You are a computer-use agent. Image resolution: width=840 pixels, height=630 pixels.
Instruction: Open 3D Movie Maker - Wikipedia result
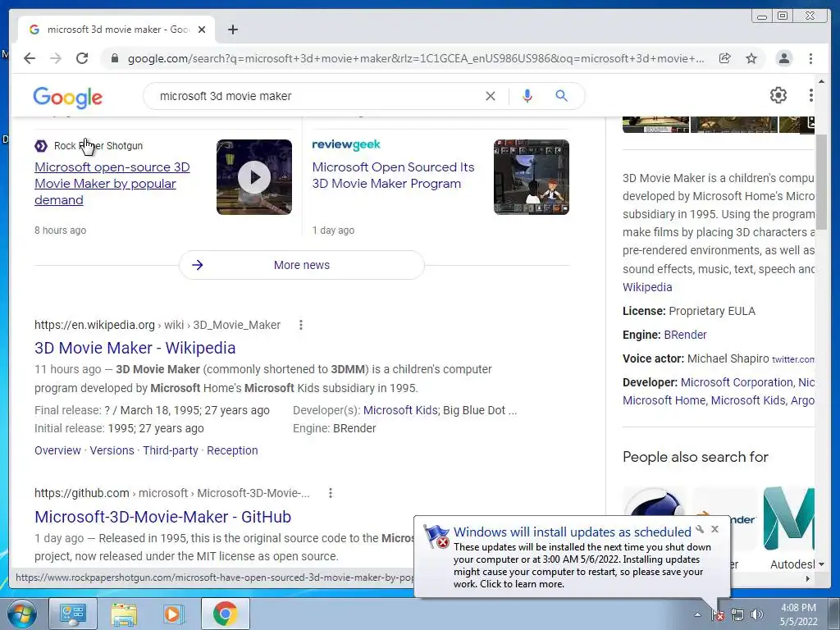(135, 348)
